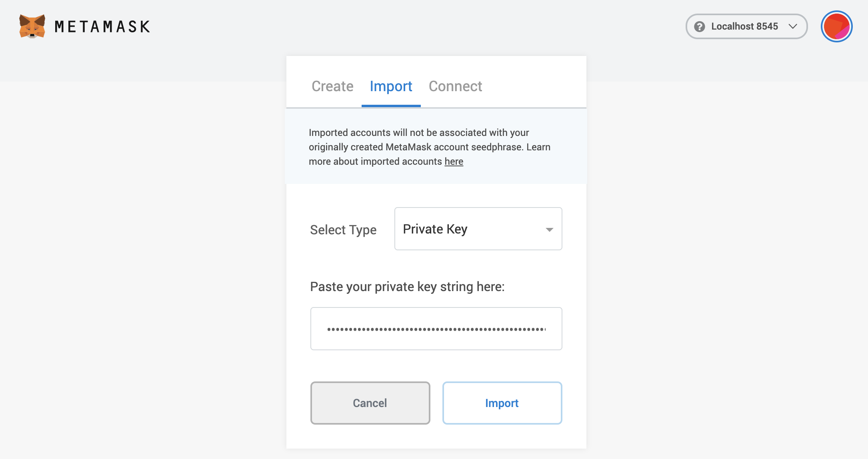Switch to the Create tab
Viewport: 868px width, 459px height.
tap(332, 86)
